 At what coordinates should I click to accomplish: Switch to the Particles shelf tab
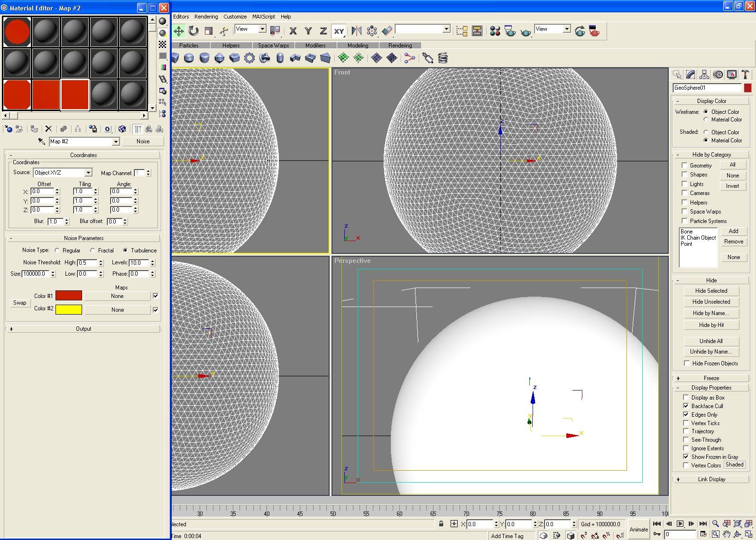pos(189,46)
